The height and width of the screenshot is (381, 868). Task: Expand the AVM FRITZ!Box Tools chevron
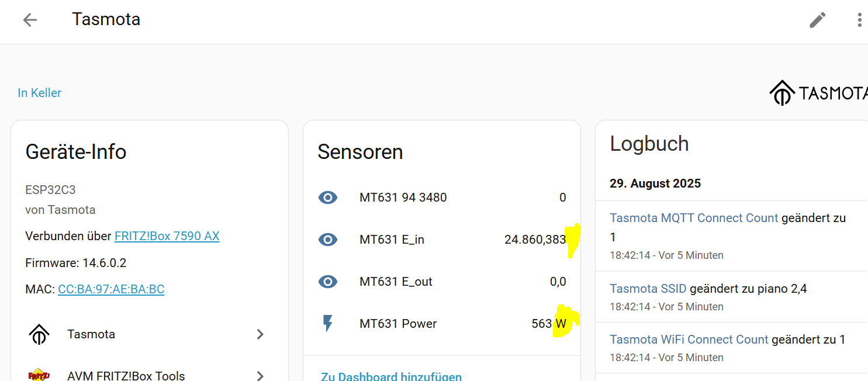260,375
